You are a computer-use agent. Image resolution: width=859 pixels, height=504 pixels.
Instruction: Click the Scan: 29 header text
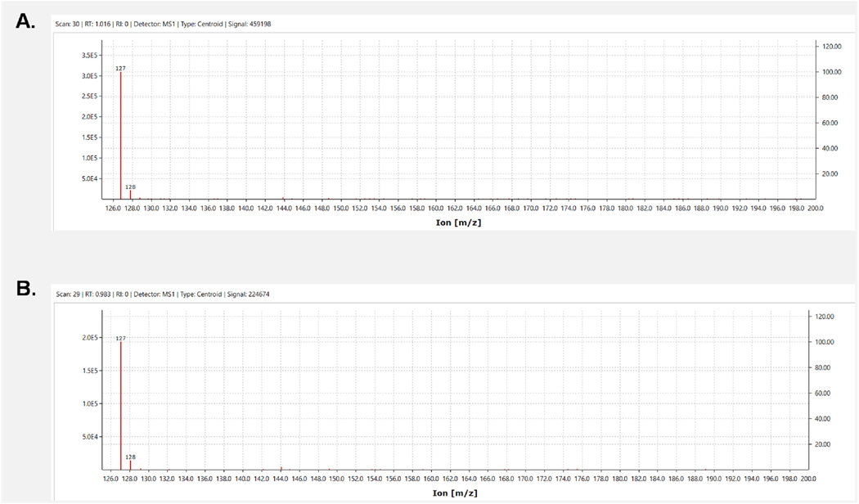pos(68,295)
